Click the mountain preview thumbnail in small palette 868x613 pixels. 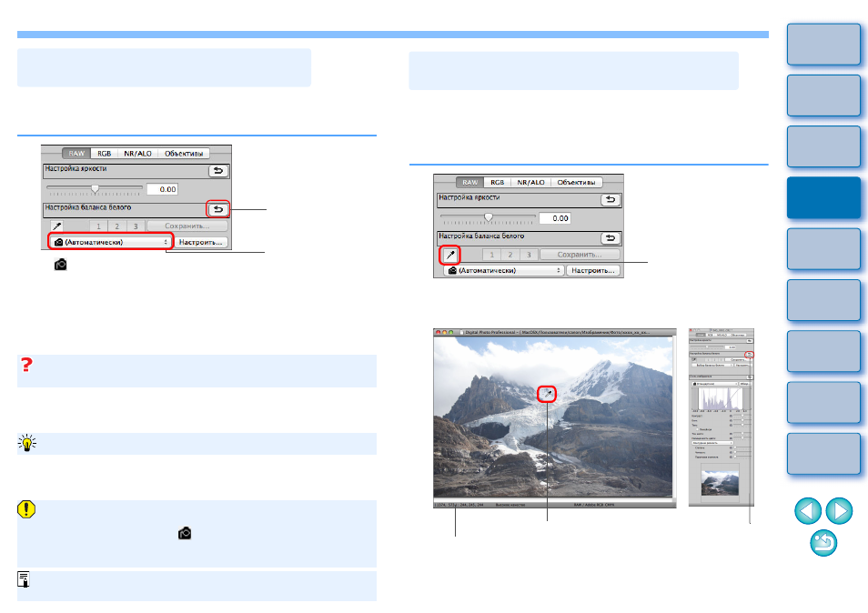coord(720,483)
